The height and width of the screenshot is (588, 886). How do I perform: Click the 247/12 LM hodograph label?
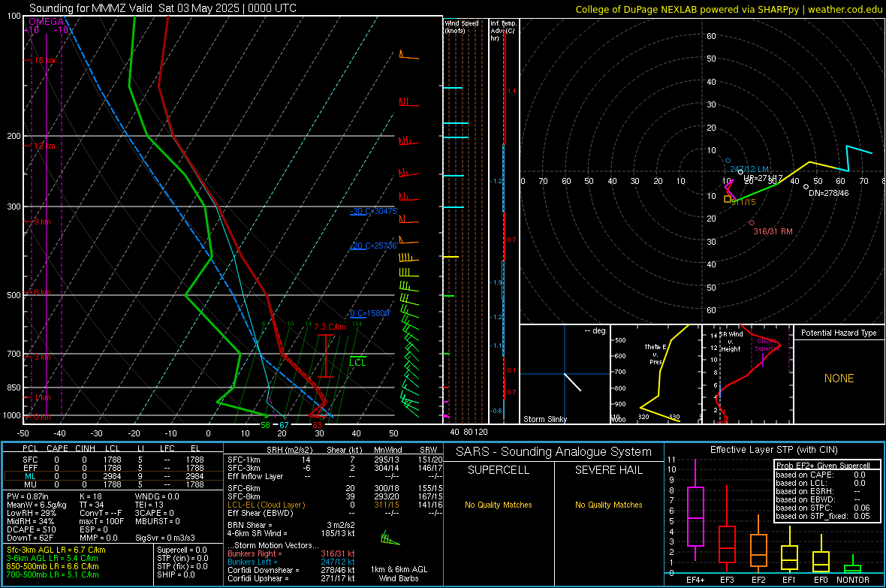click(x=749, y=169)
